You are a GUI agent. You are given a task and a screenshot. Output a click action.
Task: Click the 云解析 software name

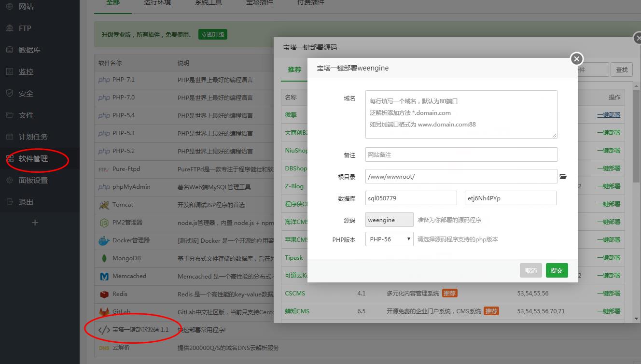(121, 348)
